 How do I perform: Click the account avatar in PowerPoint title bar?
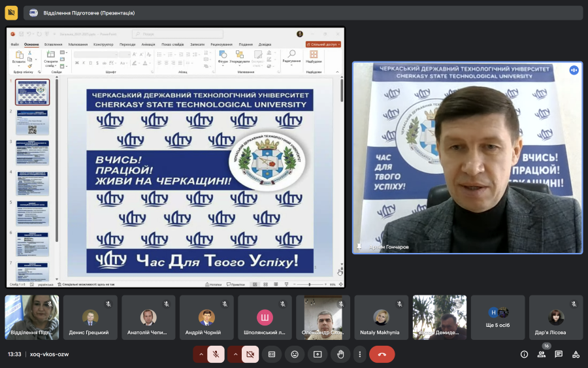tap(300, 34)
